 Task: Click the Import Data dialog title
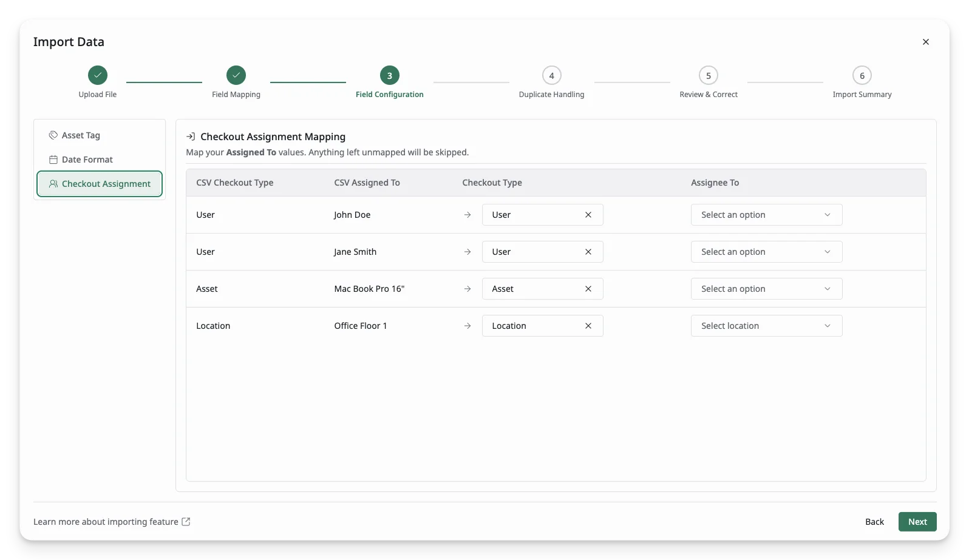pyautogui.click(x=69, y=42)
